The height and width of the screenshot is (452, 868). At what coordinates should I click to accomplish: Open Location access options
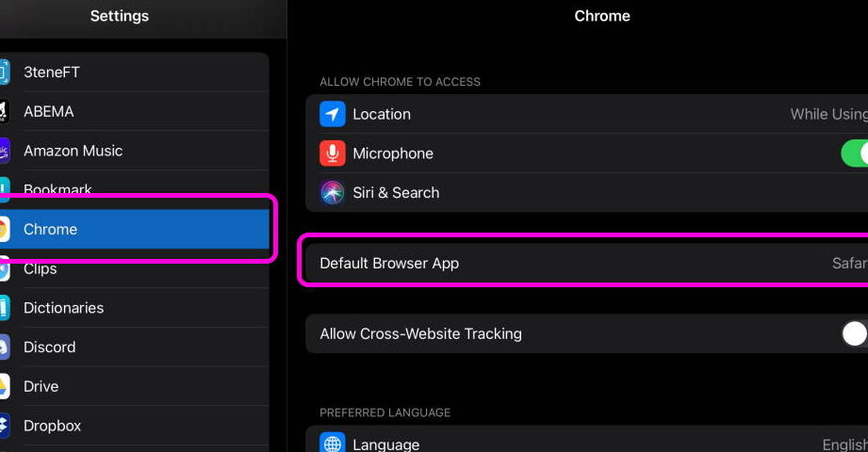[587, 114]
